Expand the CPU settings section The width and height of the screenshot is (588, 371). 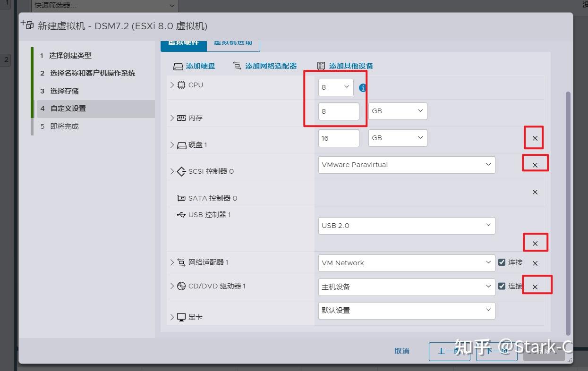coord(172,85)
